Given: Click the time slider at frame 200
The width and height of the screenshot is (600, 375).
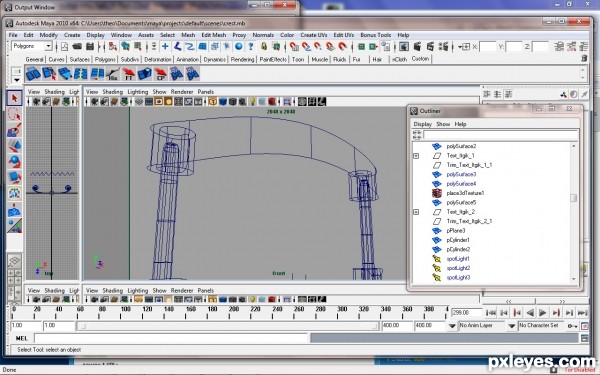Looking at the screenshot, I should [x=229, y=312].
